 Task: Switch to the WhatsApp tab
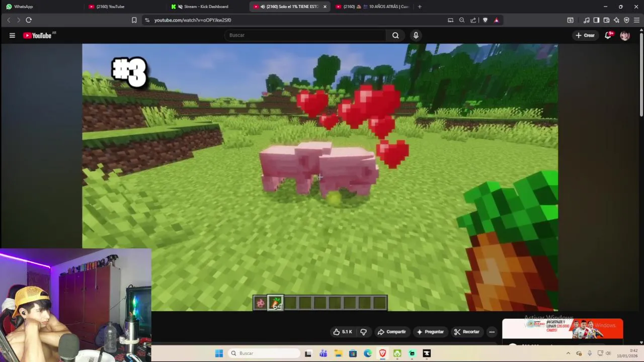(41, 7)
